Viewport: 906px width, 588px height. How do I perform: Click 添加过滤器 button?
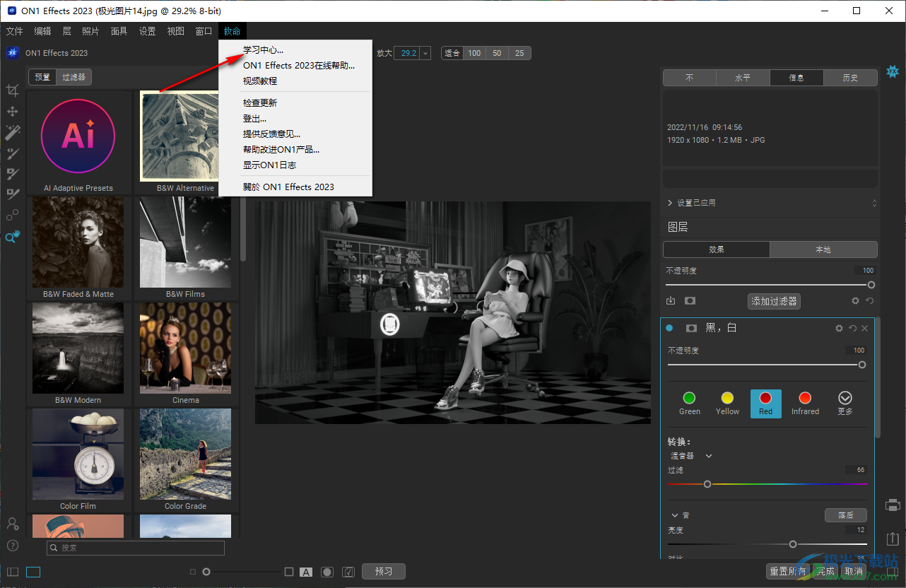click(775, 301)
